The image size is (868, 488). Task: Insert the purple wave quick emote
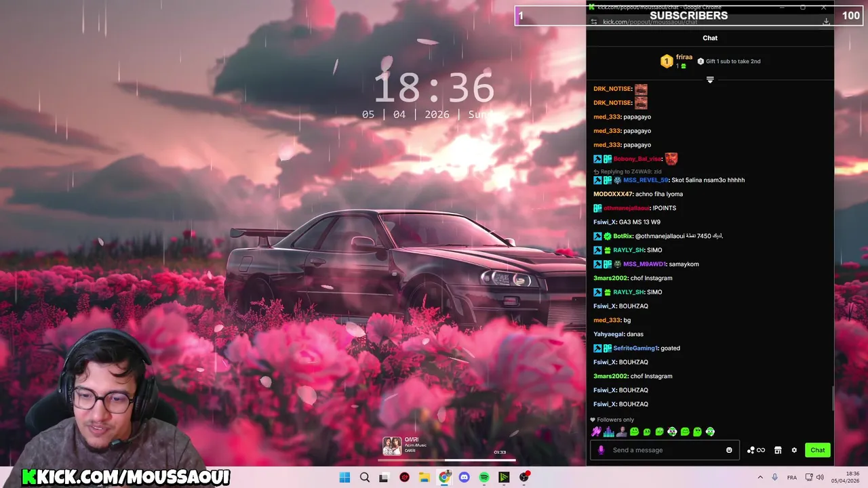pyautogui.click(x=596, y=432)
